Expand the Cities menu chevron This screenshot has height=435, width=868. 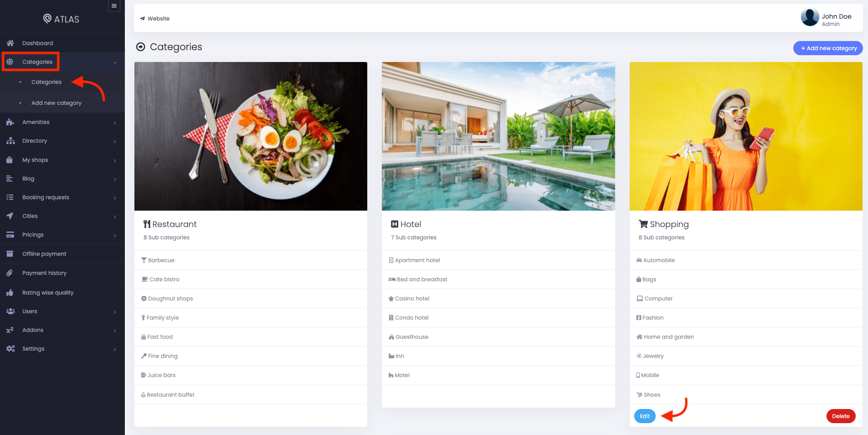point(115,217)
